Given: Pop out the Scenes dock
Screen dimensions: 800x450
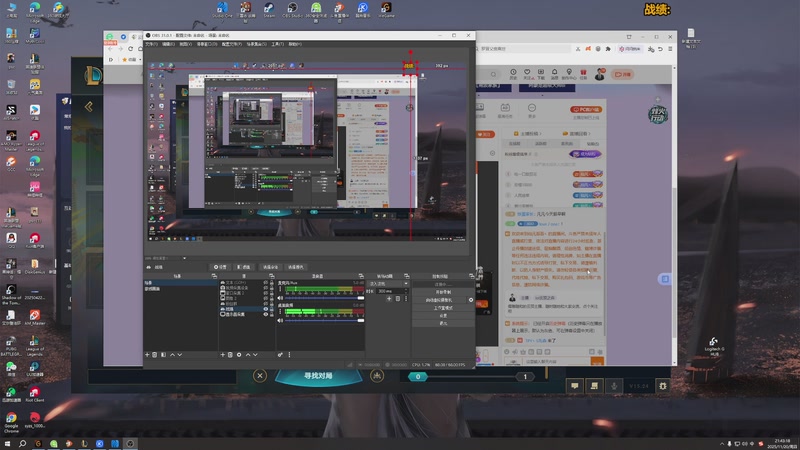Looking at the screenshot, I should [x=214, y=276].
